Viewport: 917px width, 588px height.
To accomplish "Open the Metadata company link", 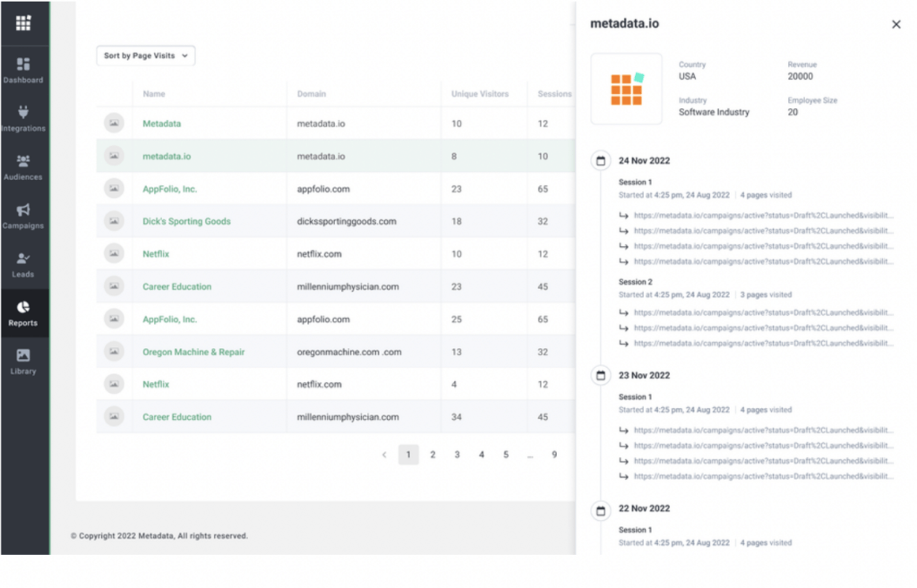I will click(162, 124).
